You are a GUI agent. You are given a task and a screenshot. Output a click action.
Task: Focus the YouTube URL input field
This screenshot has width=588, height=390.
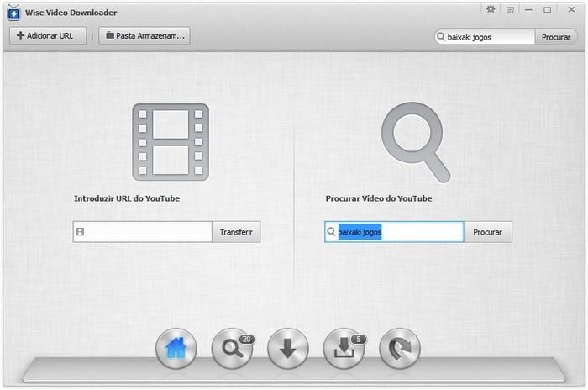(x=143, y=232)
